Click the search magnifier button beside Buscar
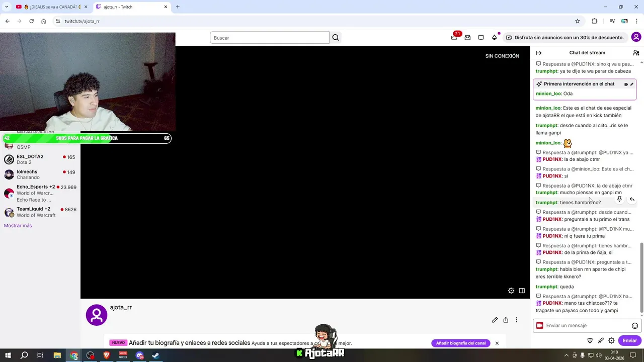 (336, 38)
